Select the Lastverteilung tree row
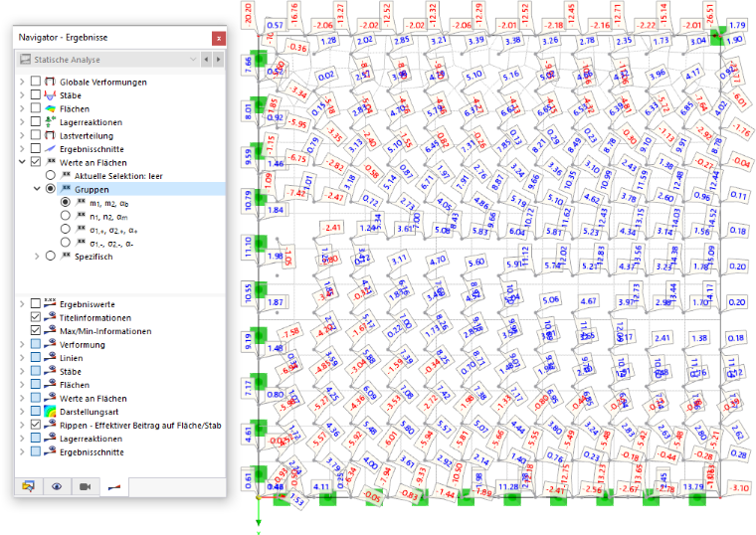 (87, 135)
